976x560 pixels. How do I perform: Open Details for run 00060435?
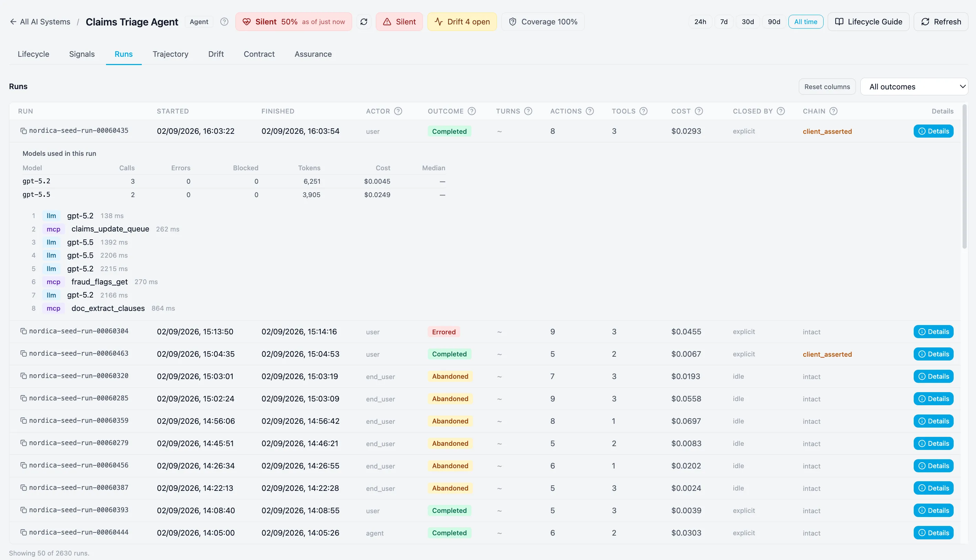[933, 131]
